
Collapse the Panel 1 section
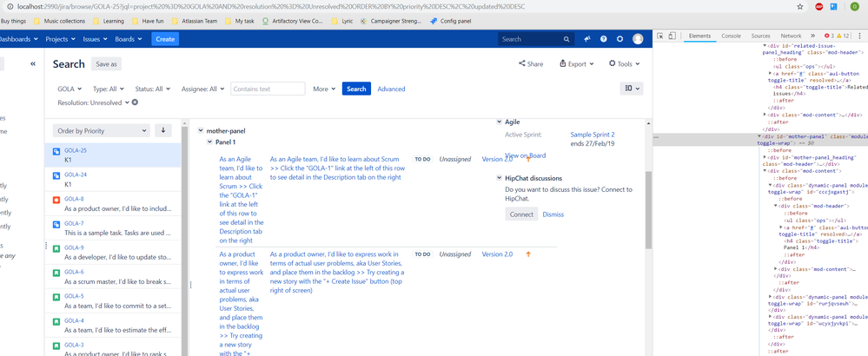(209, 142)
